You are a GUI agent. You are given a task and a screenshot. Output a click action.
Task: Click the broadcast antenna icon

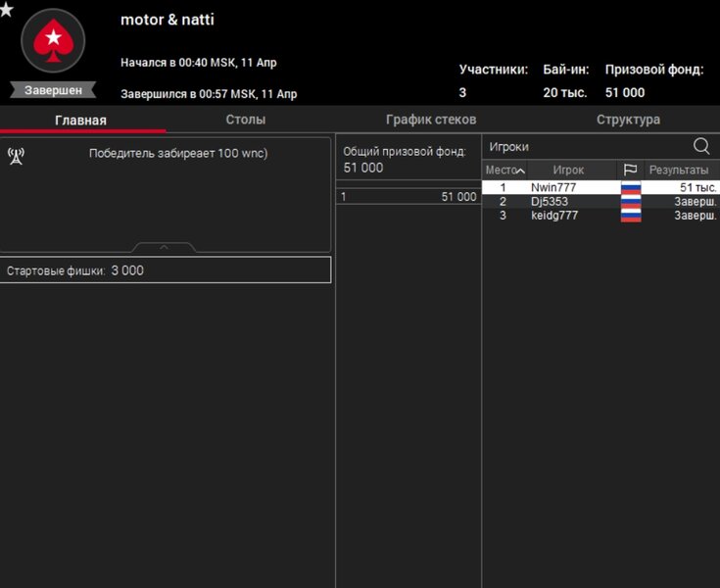16,155
